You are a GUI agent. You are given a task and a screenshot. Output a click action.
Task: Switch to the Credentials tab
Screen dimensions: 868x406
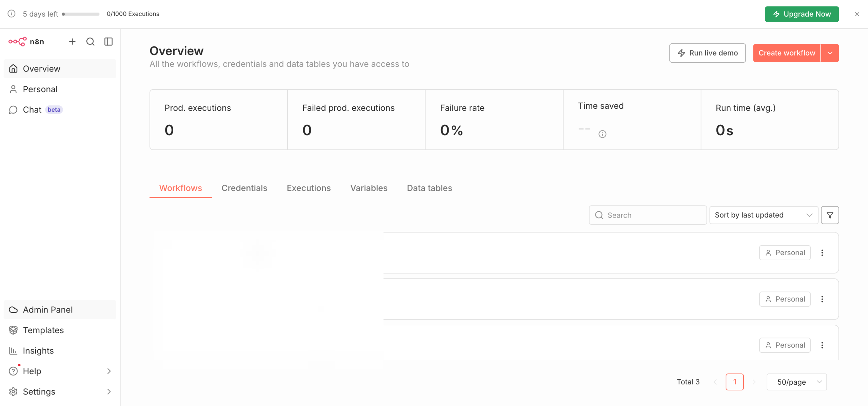pyautogui.click(x=244, y=188)
